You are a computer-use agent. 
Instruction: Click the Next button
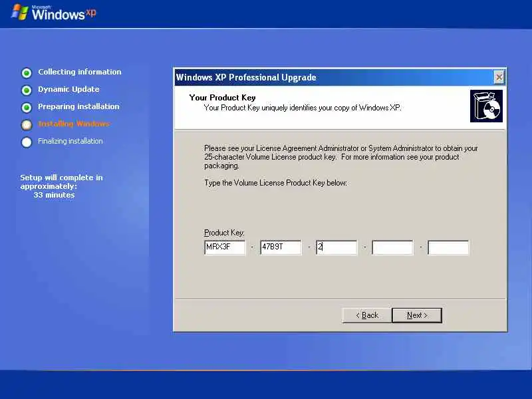(x=417, y=315)
